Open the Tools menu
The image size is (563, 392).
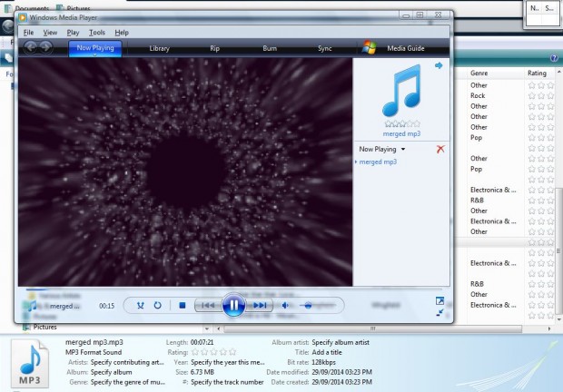point(97,33)
